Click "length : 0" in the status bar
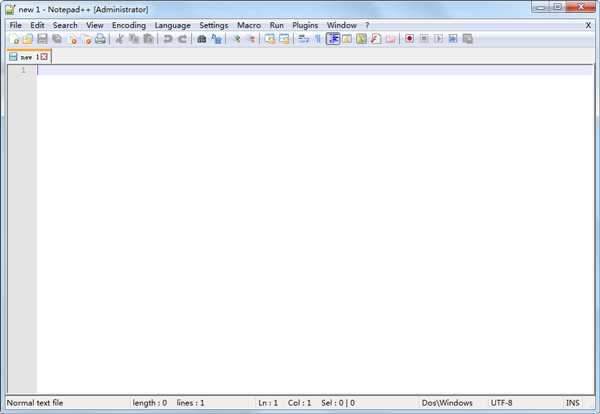The height and width of the screenshot is (414, 600). pos(150,403)
